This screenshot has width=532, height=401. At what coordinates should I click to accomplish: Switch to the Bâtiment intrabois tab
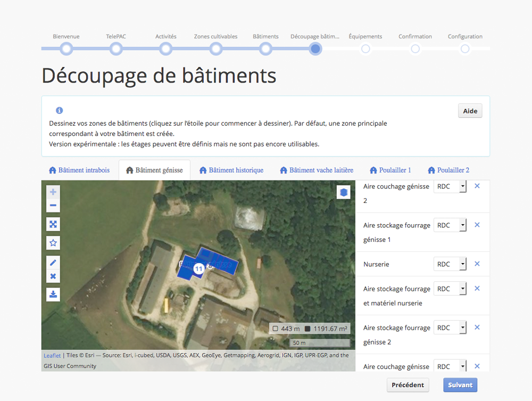[x=79, y=170]
